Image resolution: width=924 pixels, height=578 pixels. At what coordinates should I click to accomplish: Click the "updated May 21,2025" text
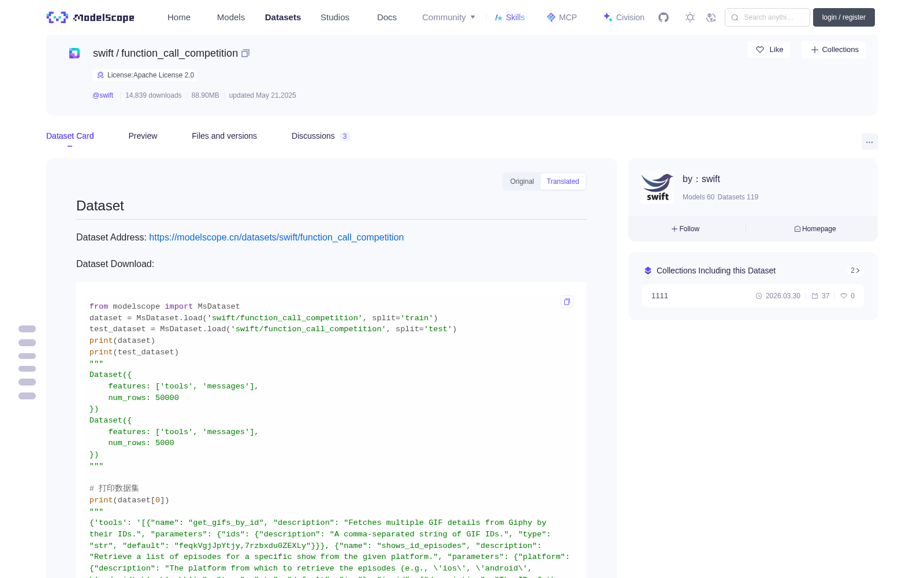(263, 95)
